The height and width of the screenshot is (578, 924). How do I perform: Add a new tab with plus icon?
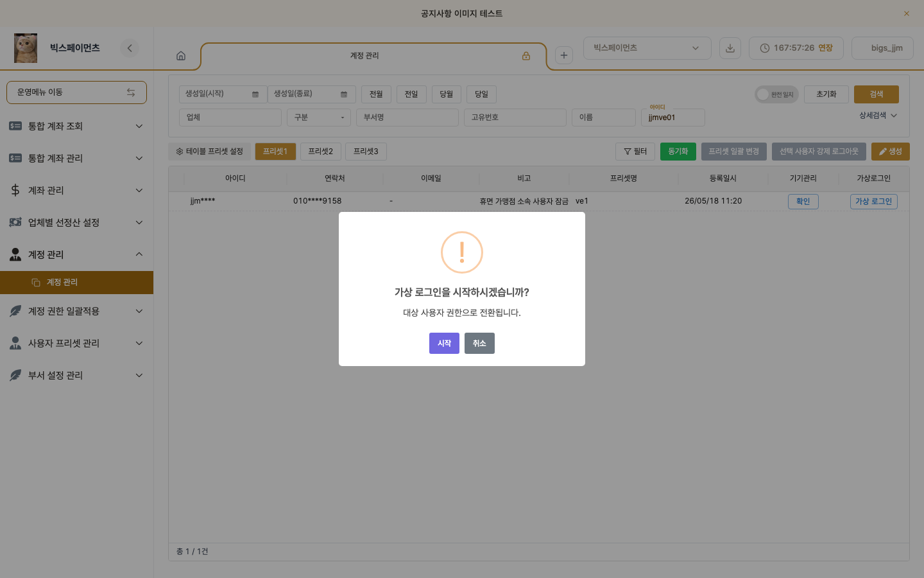click(x=564, y=55)
